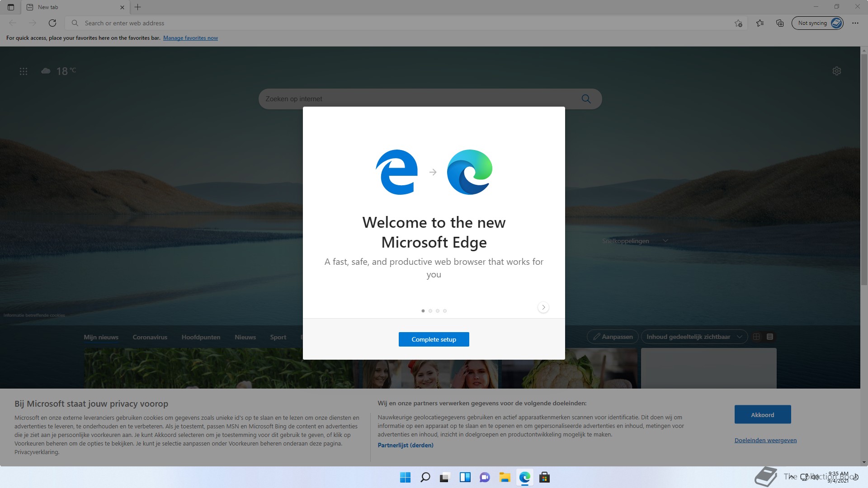Open Widgets icon on taskbar
The height and width of the screenshot is (488, 868).
(465, 477)
